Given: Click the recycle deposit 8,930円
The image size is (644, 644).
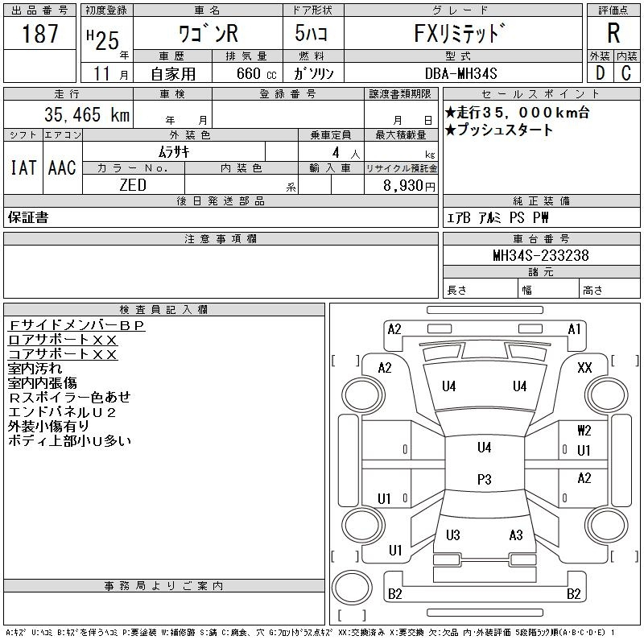Looking at the screenshot, I should coord(409,186).
